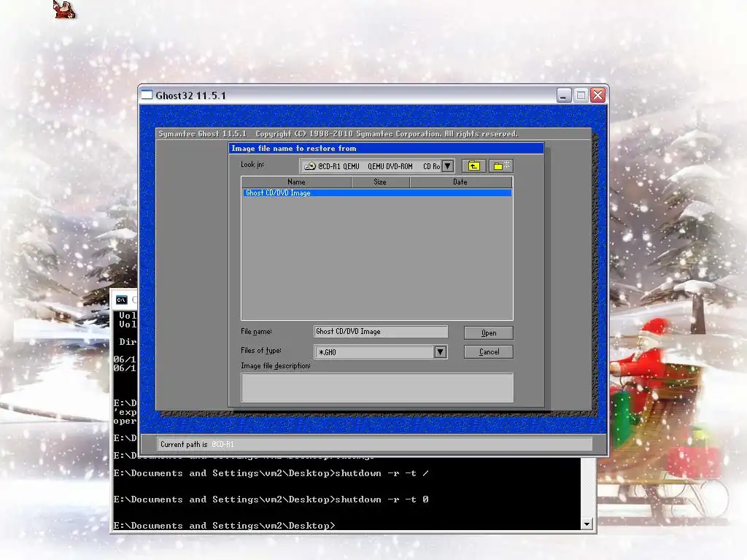Click the shutdown -r -t 0 command line
747x560 pixels.
(x=271, y=499)
